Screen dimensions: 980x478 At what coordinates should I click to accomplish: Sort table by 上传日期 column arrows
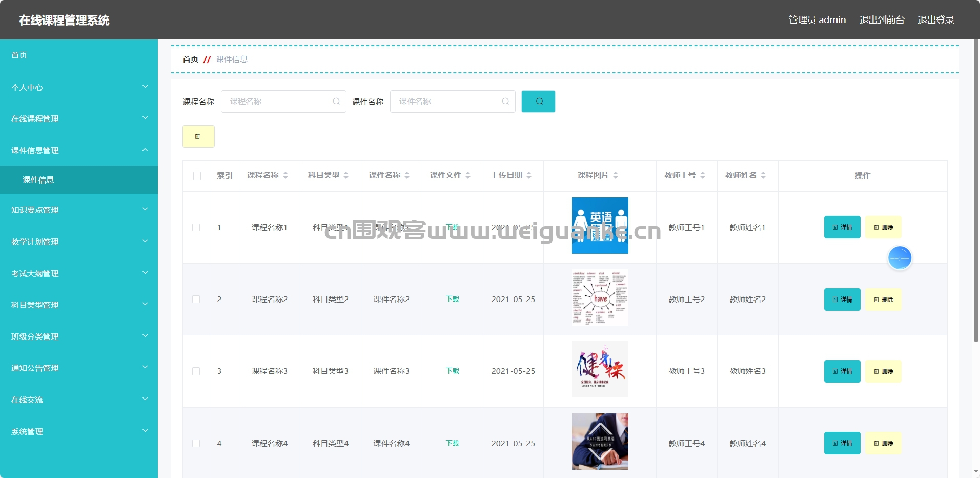[x=529, y=175]
